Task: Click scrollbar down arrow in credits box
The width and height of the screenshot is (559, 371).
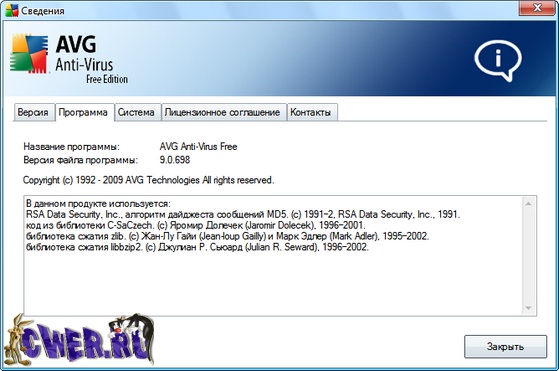Action: [x=528, y=308]
